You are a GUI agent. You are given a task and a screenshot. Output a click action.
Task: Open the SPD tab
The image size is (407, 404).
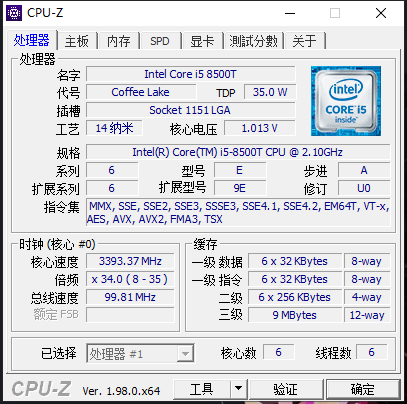pyautogui.click(x=160, y=41)
